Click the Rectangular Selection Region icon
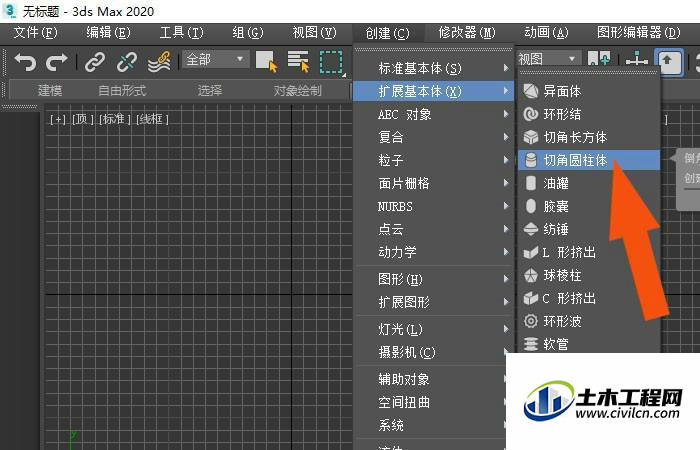The width and height of the screenshot is (700, 450). (331, 62)
